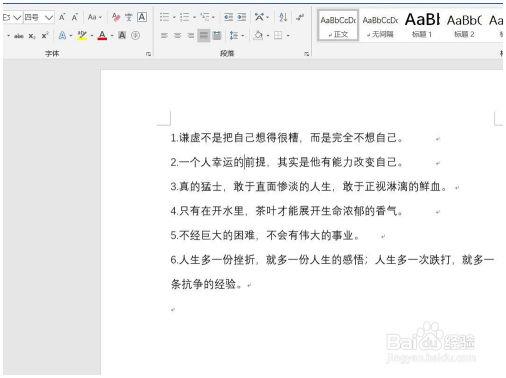506x378 pixels.
Task: Open the Text Effects dropdown arrow
Action: tap(71, 36)
